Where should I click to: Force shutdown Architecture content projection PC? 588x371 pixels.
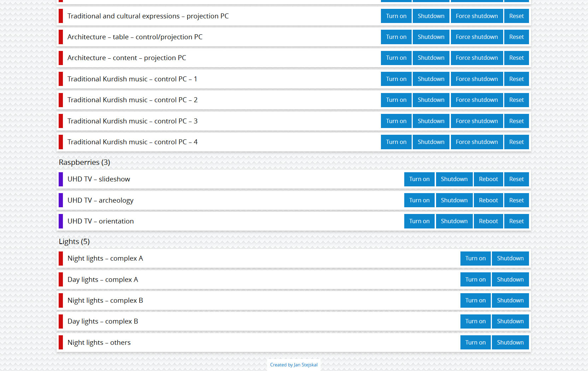tap(477, 58)
